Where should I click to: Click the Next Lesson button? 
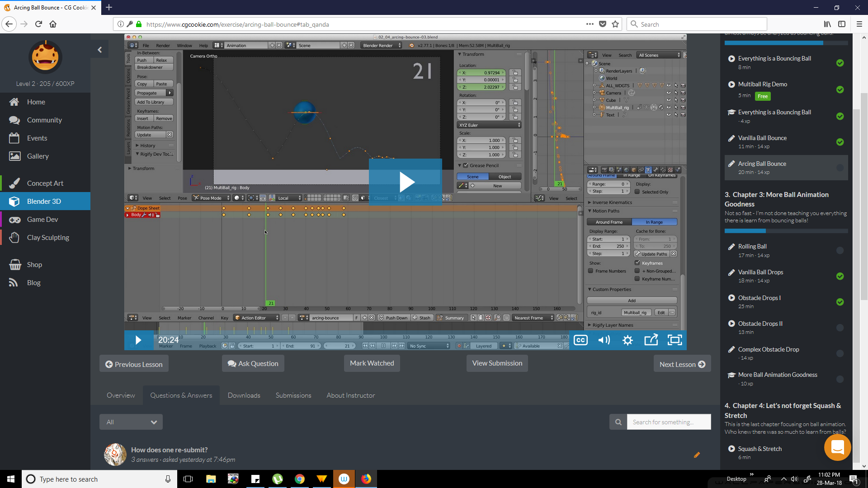coord(682,364)
